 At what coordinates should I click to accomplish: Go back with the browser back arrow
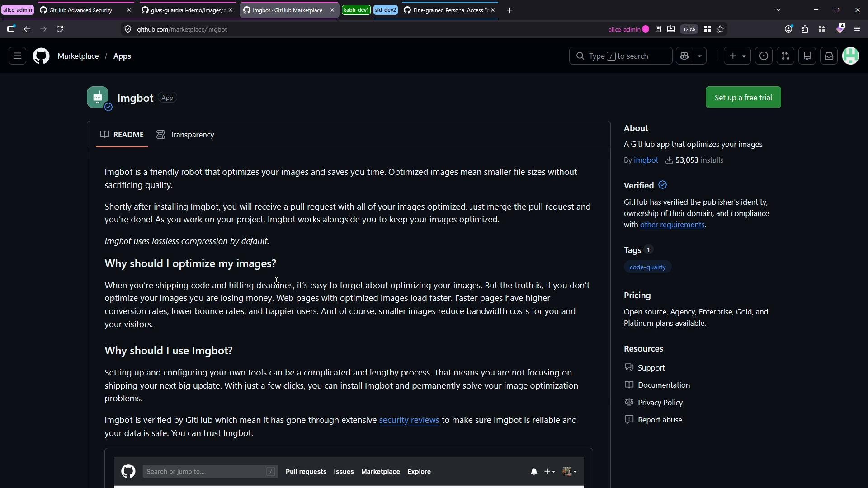click(27, 29)
